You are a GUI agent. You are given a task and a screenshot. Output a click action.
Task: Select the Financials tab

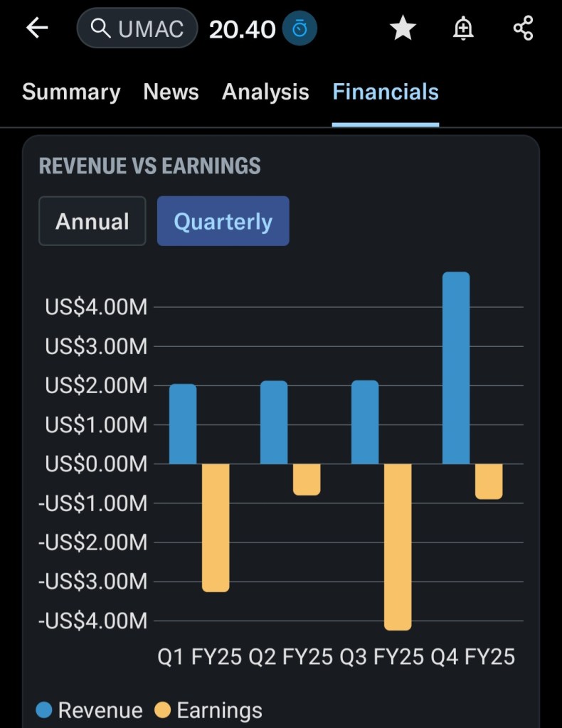[x=386, y=92]
